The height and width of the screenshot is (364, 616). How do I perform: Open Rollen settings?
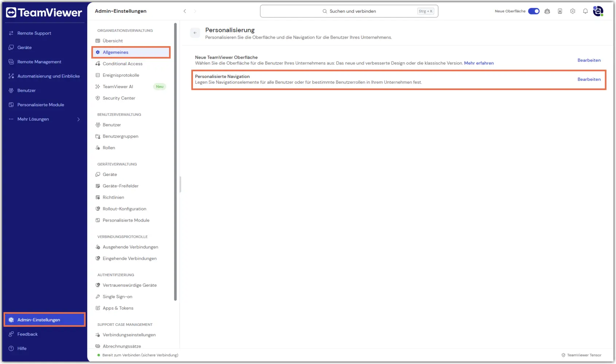click(x=131, y=148)
